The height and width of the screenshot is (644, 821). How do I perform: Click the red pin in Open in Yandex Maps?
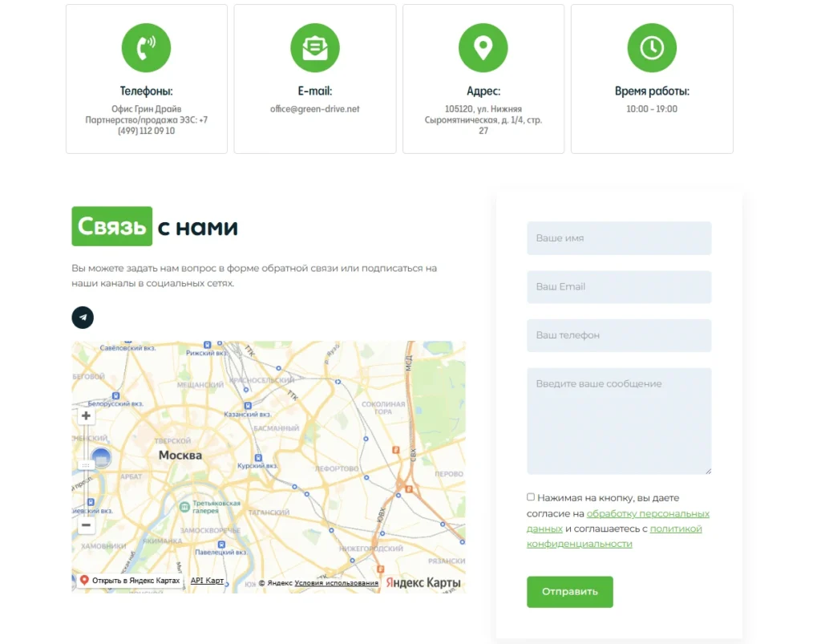[x=83, y=580]
